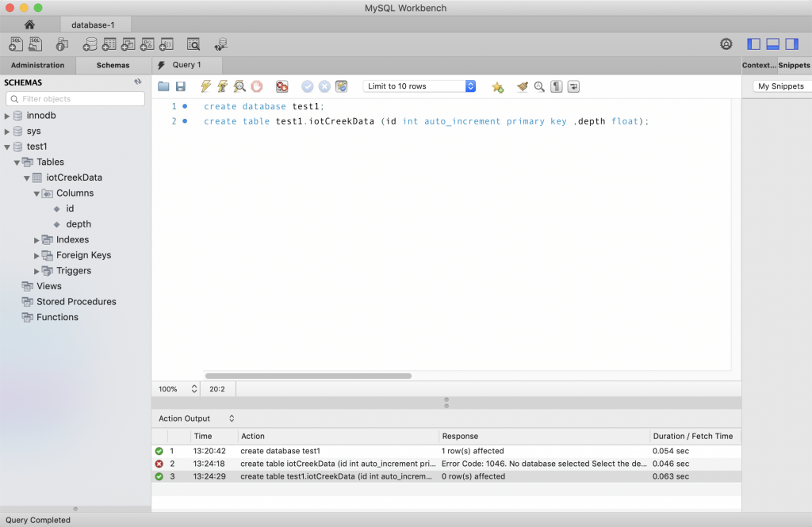
Task: Search table data icon
Action: (x=193, y=44)
